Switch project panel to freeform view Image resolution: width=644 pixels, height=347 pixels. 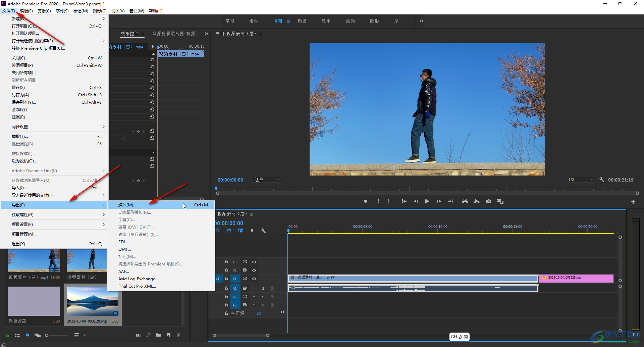(x=38, y=335)
